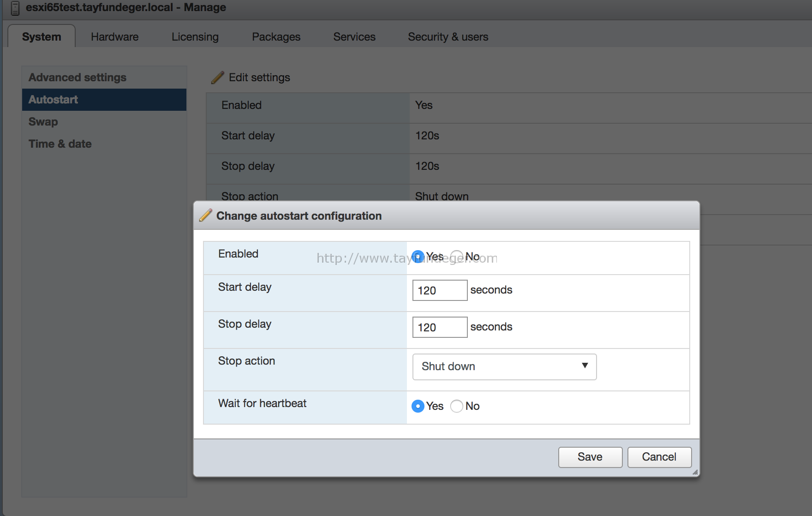
Task: Open the Security & users tab
Action: [x=448, y=36]
